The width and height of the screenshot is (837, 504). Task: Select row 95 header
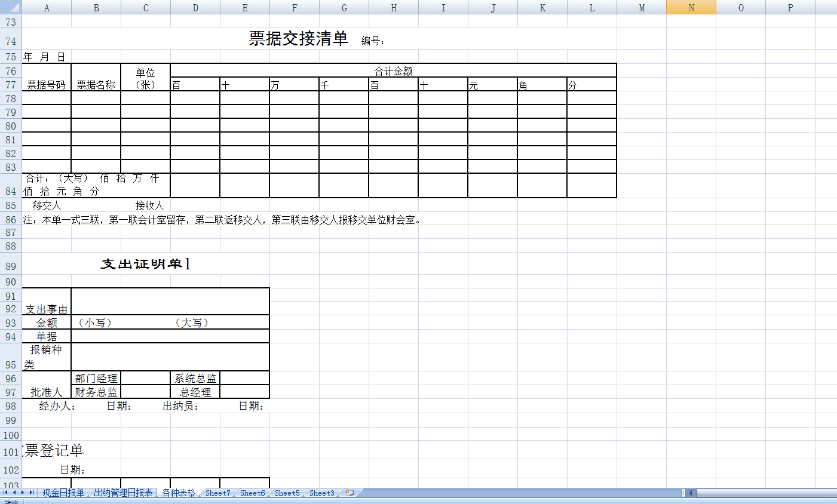tap(11, 357)
